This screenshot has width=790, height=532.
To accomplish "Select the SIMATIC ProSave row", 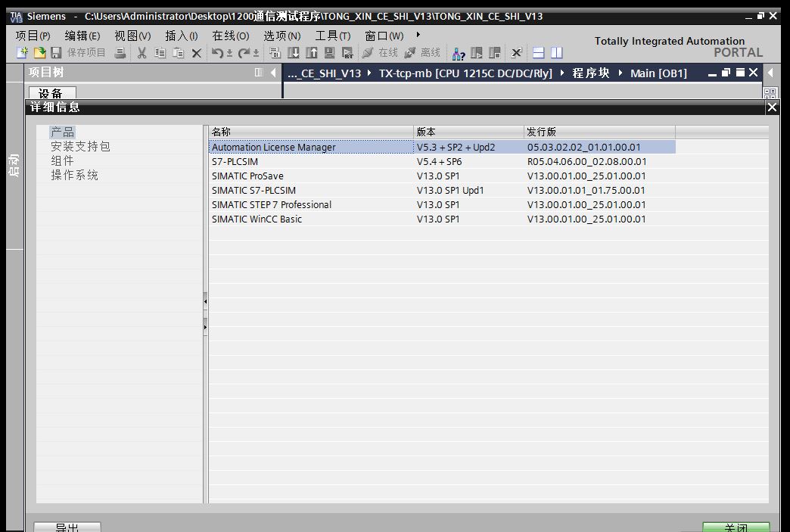I will pyautogui.click(x=442, y=176).
